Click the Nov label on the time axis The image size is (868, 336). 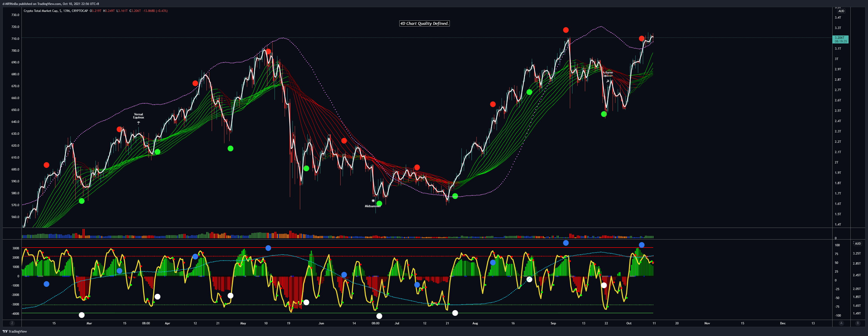(707, 323)
